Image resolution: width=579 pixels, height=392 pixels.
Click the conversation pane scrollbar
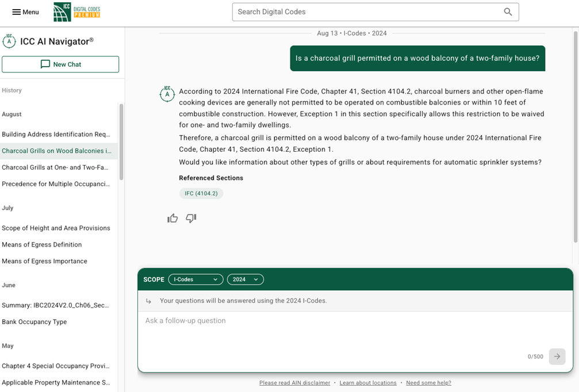tap(576, 137)
